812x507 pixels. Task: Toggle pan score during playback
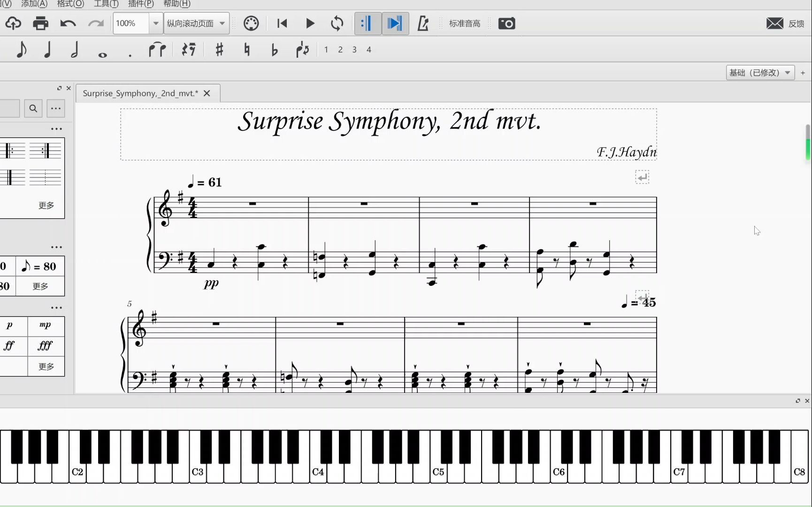click(x=395, y=23)
